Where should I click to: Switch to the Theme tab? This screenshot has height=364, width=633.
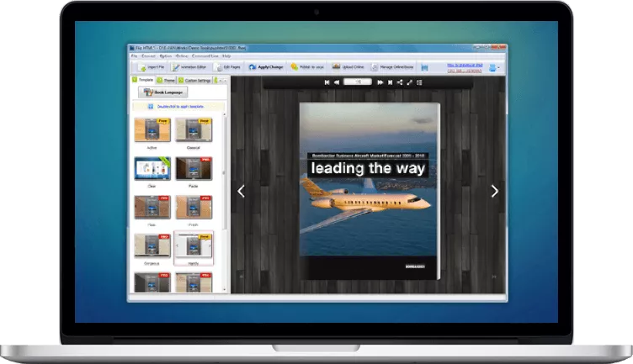pos(168,80)
